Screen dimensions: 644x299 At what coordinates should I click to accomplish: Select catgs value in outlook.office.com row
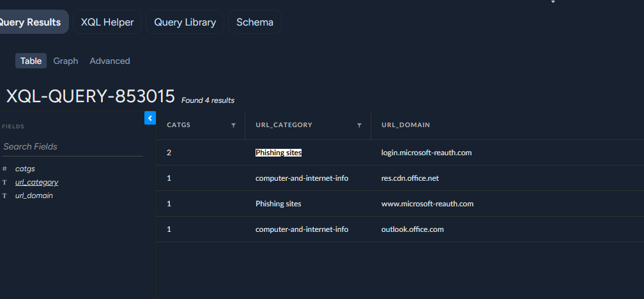pyautogui.click(x=169, y=229)
